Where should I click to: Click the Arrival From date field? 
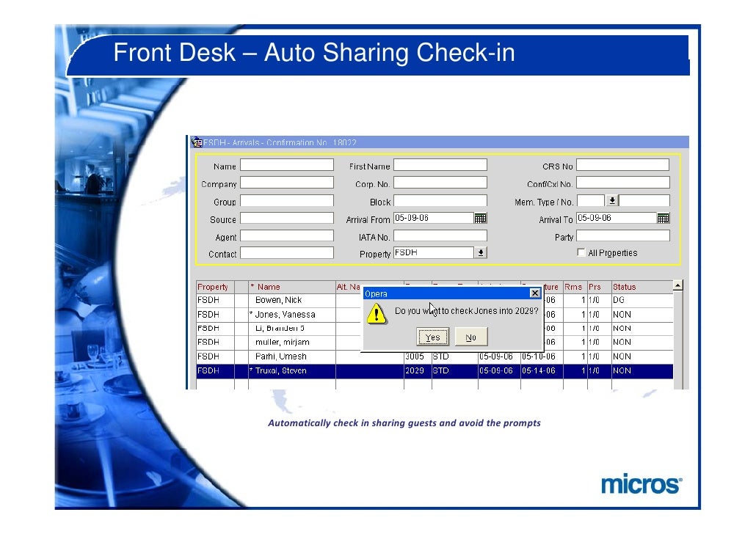434,219
